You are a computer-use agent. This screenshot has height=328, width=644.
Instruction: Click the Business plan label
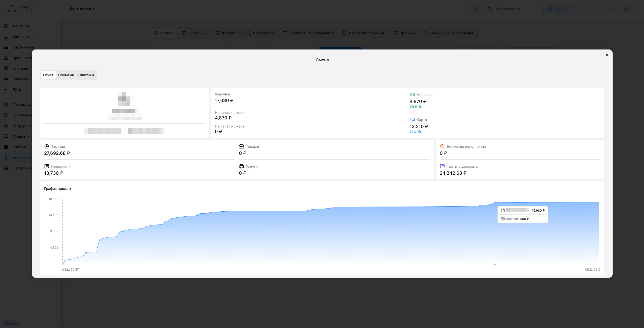tap(11, 323)
